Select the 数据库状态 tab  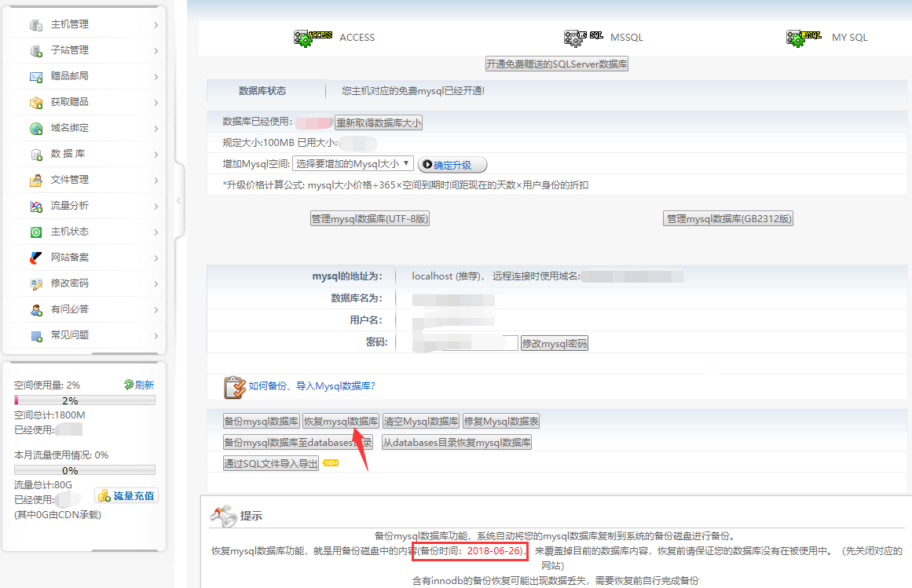tap(262, 91)
